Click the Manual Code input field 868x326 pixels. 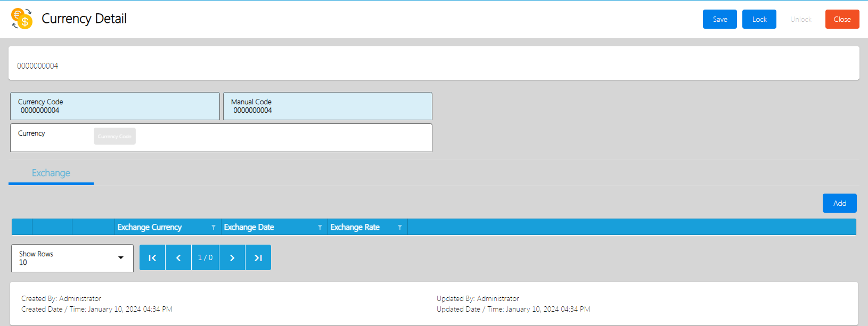tap(327, 110)
